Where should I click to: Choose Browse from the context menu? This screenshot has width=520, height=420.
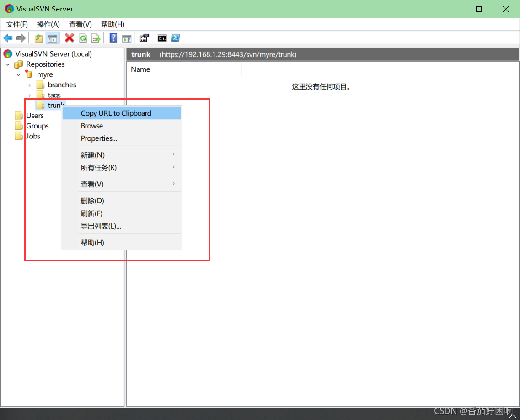(92, 126)
